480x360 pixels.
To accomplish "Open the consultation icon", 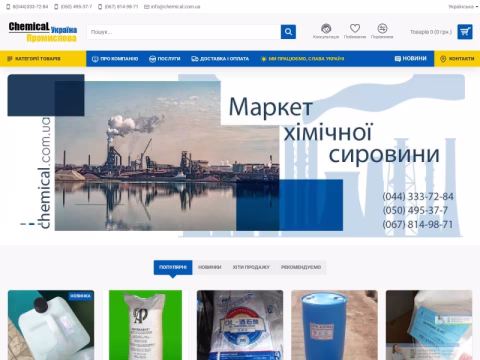I will coord(326,28).
